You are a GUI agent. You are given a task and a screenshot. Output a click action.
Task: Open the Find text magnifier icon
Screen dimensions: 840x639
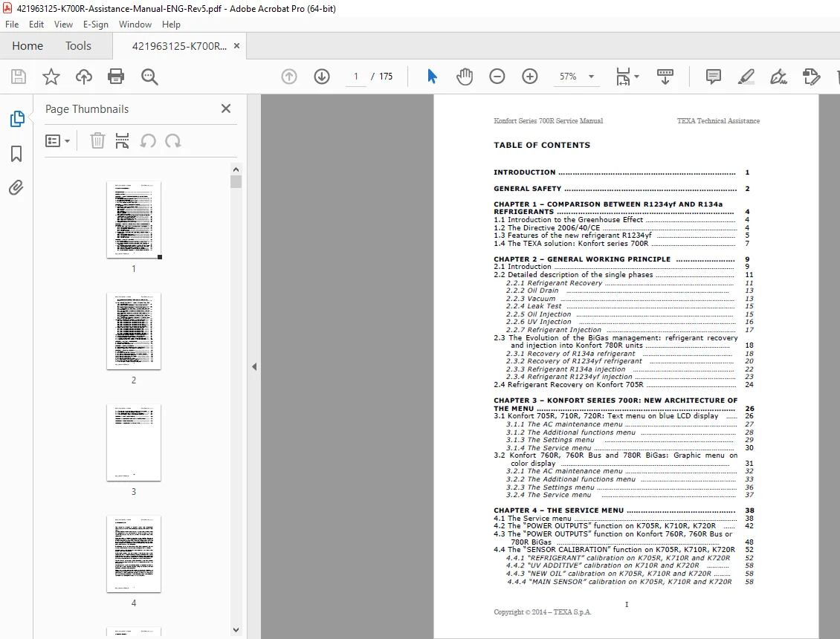pyautogui.click(x=149, y=77)
